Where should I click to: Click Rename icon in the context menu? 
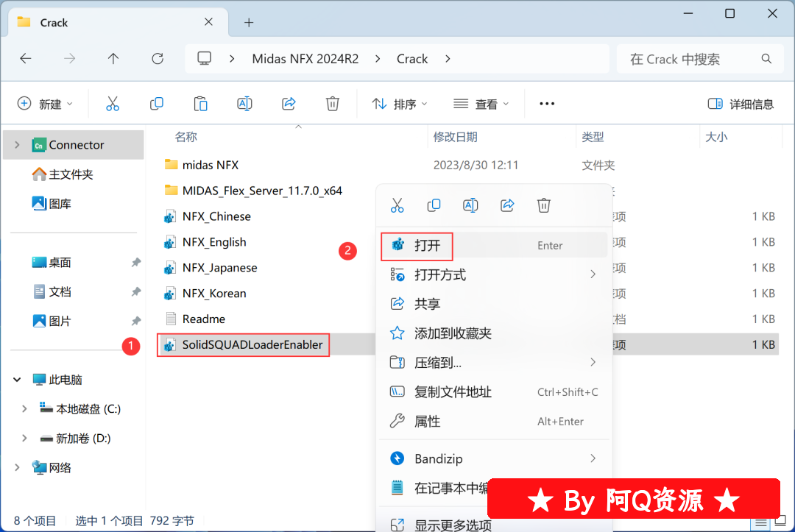(x=470, y=206)
